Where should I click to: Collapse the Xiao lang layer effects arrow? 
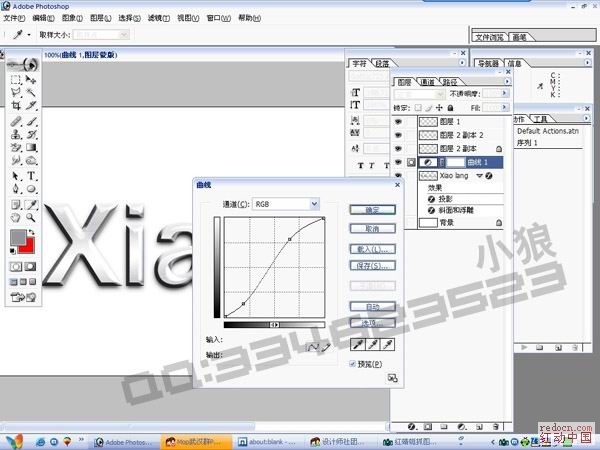pyautogui.click(x=479, y=174)
